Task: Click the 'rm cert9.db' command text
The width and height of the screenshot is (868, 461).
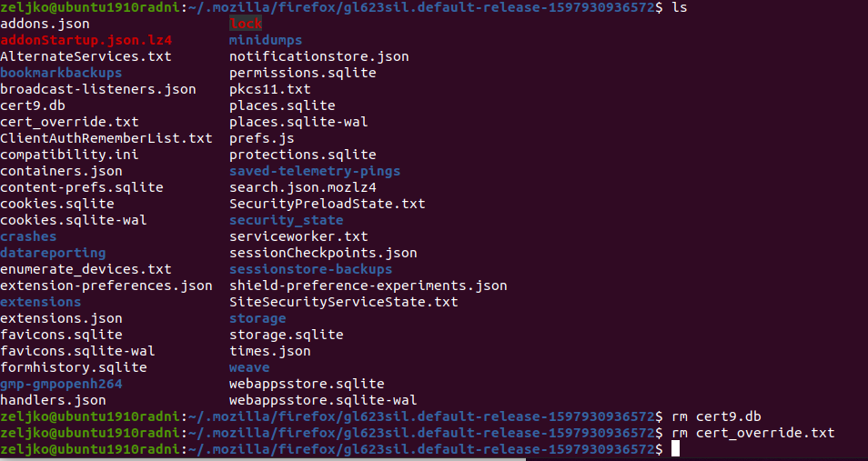Action: tap(716, 416)
